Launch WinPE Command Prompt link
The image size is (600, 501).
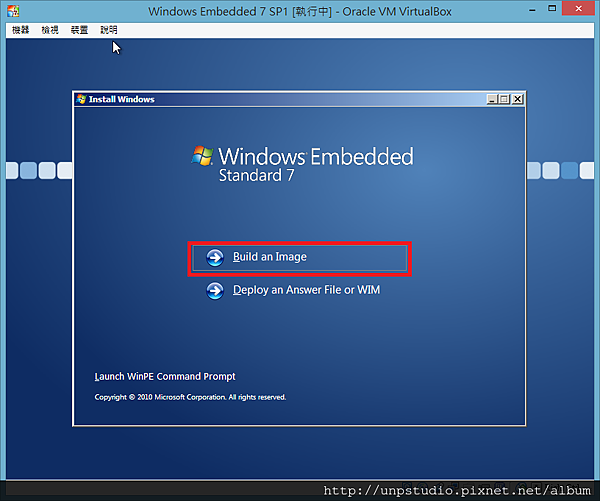click(x=165, y=377)
